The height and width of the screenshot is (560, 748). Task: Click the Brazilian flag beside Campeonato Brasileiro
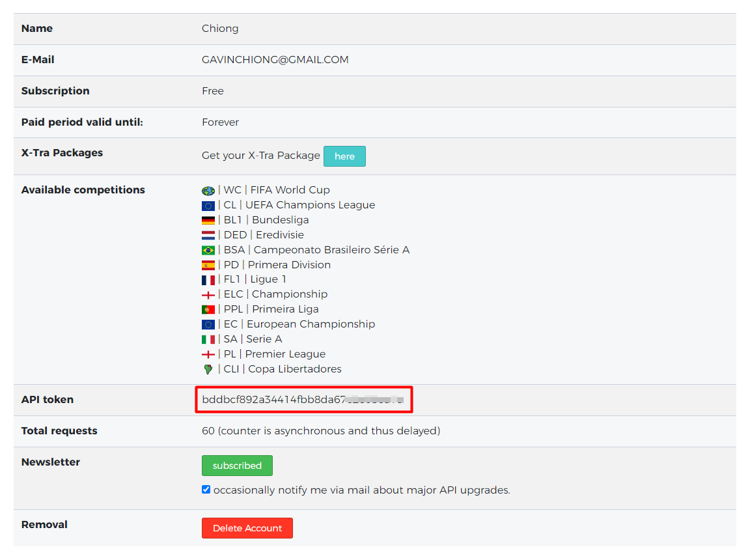[208, 251]
